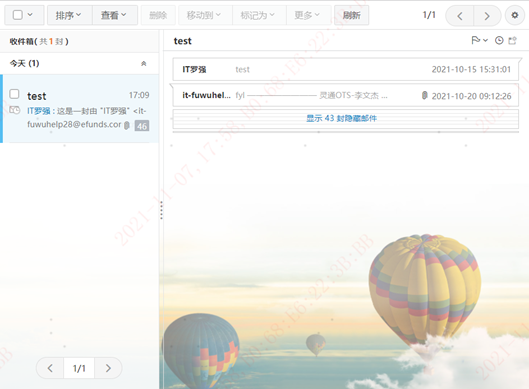
Task: Click the 17:09 time on test email
Action: pyautogui.click(x=139, y=95)
